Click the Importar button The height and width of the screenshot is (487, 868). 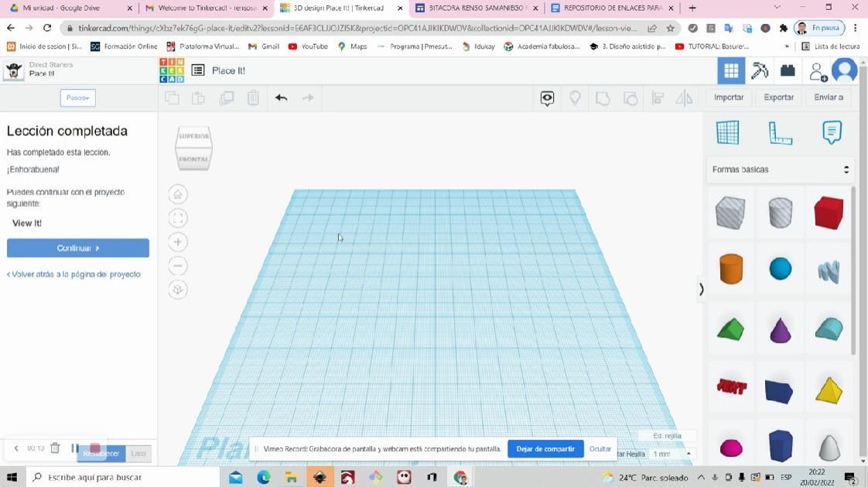729,98
